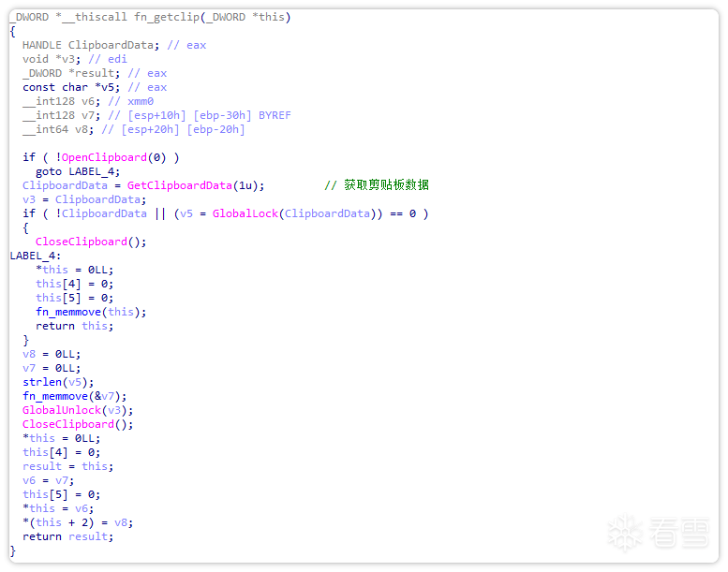Select the 'v7 = 0LL;' assignment
The image size is (728, 572).
pyautogui.click(x=52, y=368)
